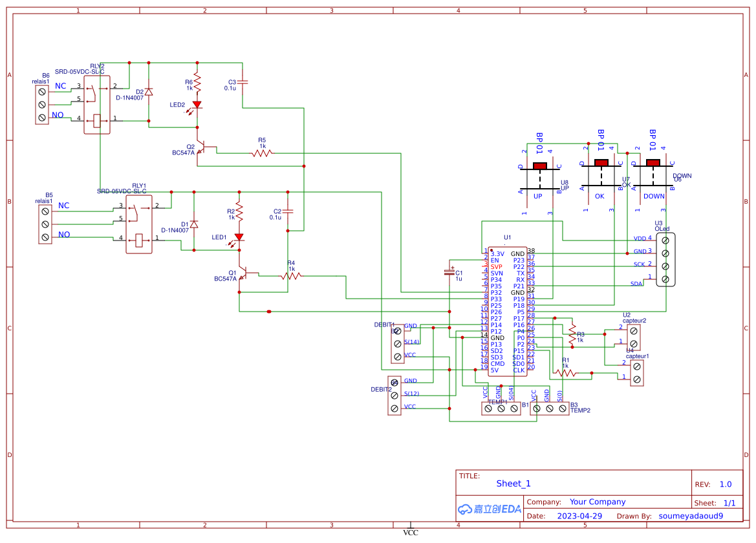Click the Date field showing 2023-04-29
The image size is (756, 543).
(x=580, y=515)
